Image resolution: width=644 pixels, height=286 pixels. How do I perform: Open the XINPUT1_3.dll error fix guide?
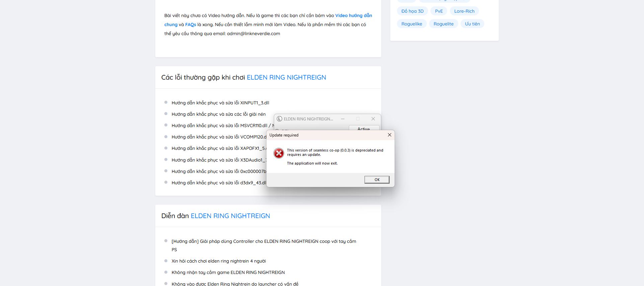(220, 103)
